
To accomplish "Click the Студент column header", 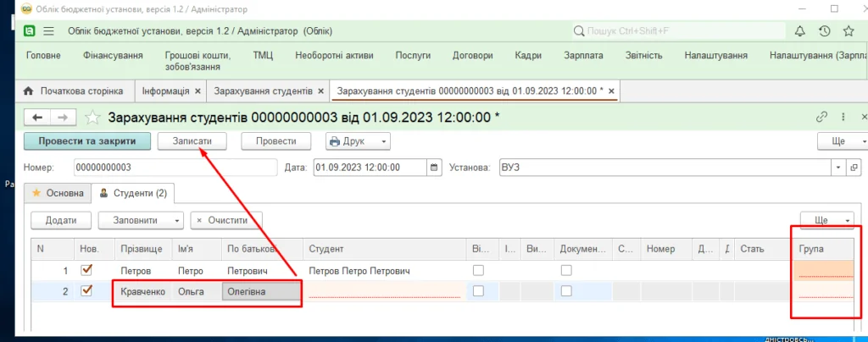I will pyautogui.click(x=385, y=249).
